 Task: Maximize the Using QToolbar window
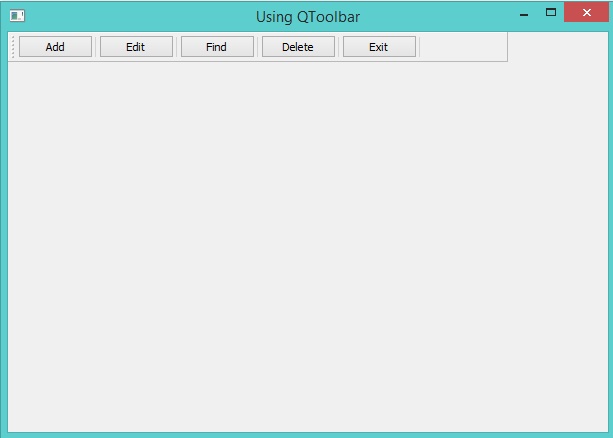pos(550,13)
